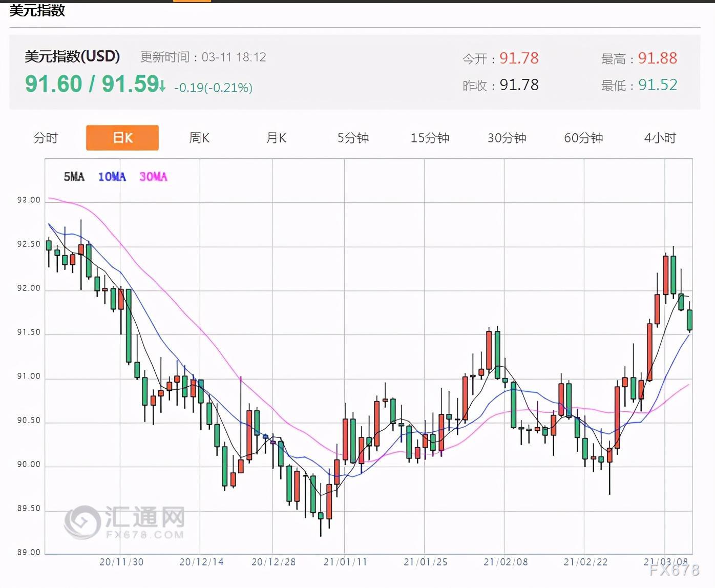Screen dimensions: 715x588
Task: Click the 93.00 price axis label
Action: [29, 200]
